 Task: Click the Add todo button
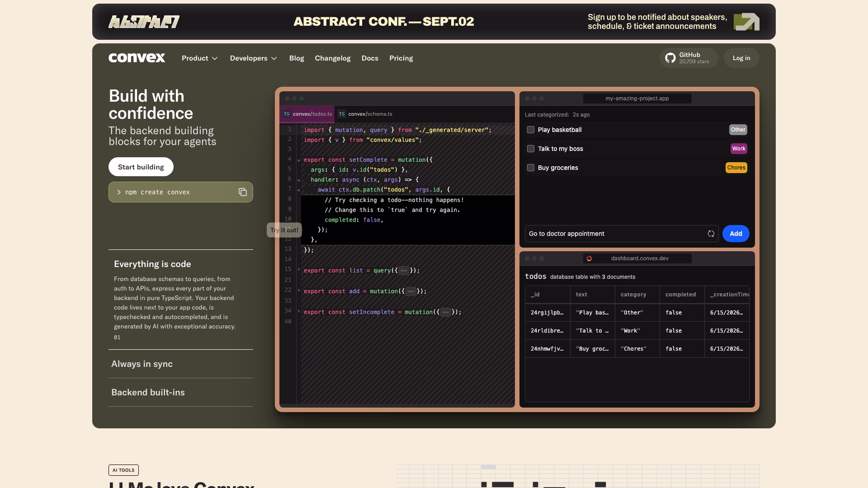(736, 234)
